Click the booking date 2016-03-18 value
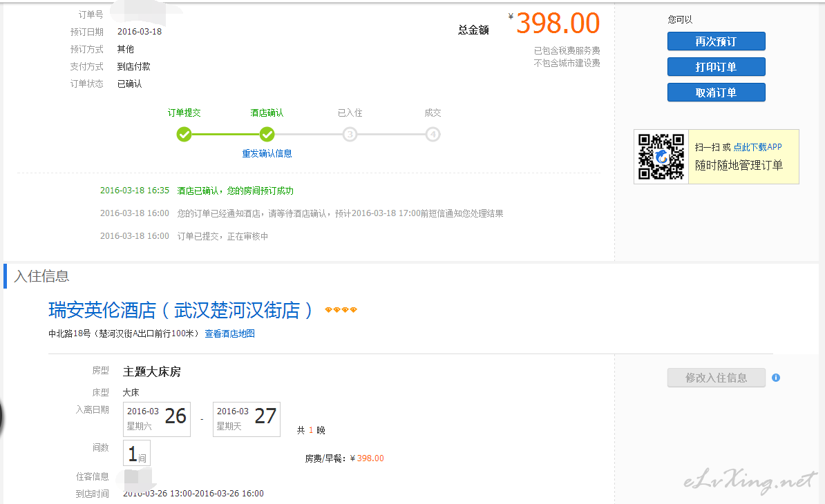The height and width of the screenshot is (504, 825). click(140, 32)
